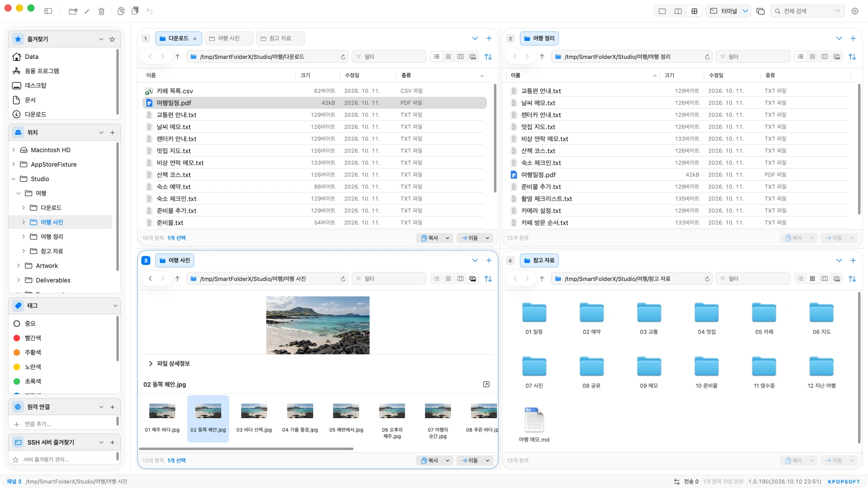Select the 05 해변에서.jpg thumbnail
This screenshot has width=868, height=488.
coord(346,418)
